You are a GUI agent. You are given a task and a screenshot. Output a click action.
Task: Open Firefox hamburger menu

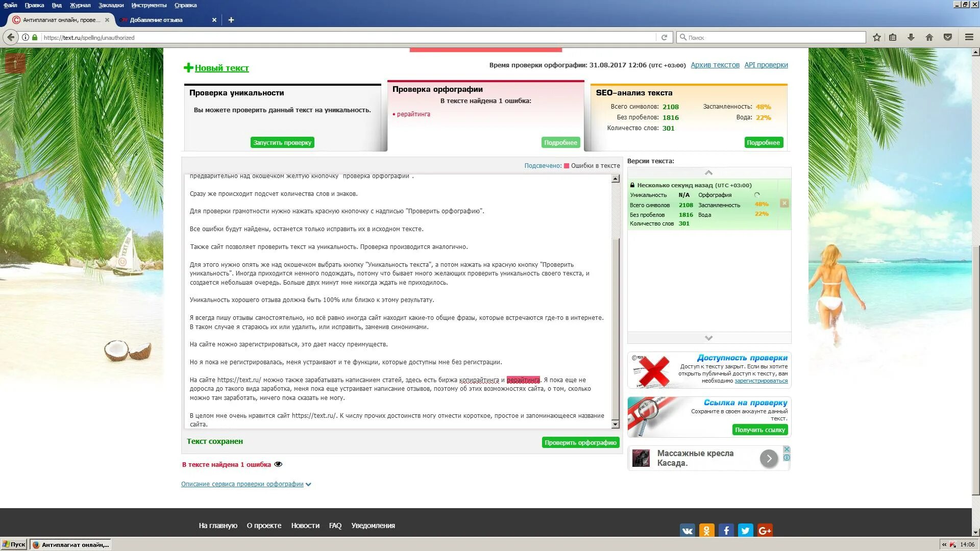(x=969, y=37)
